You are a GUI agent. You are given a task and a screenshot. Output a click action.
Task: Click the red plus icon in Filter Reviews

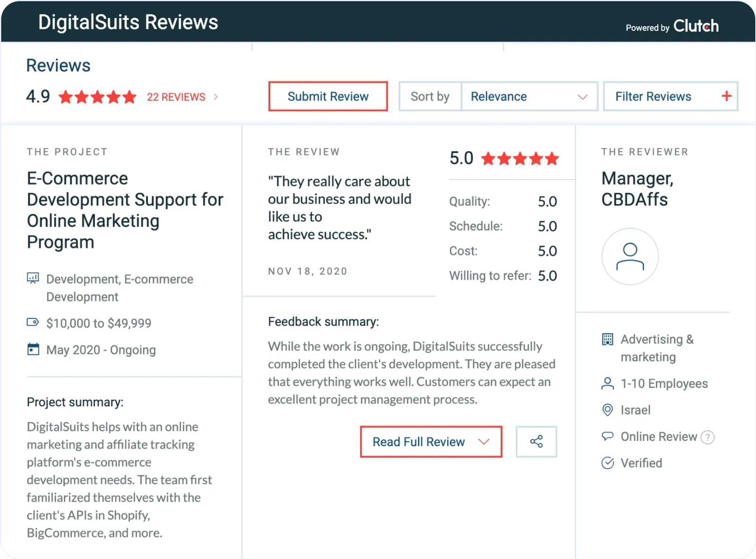tap(726, 96)
